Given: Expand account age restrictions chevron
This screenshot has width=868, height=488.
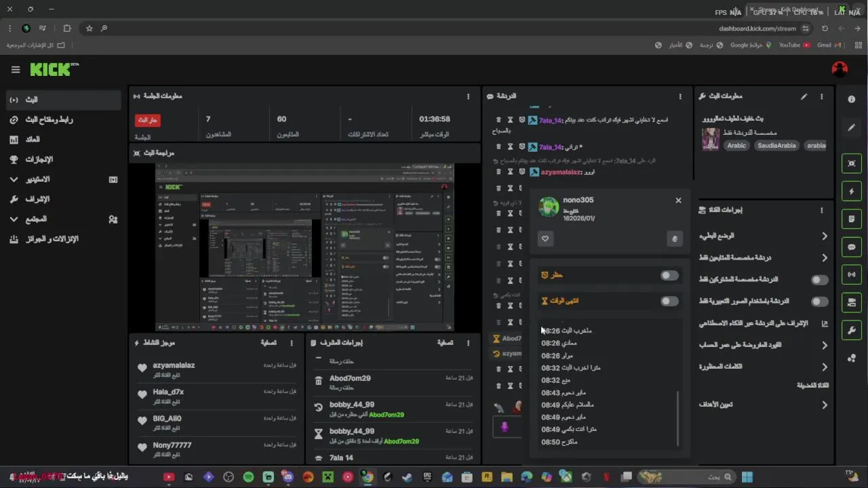Looking at the screenshot, I should point(825,345).
